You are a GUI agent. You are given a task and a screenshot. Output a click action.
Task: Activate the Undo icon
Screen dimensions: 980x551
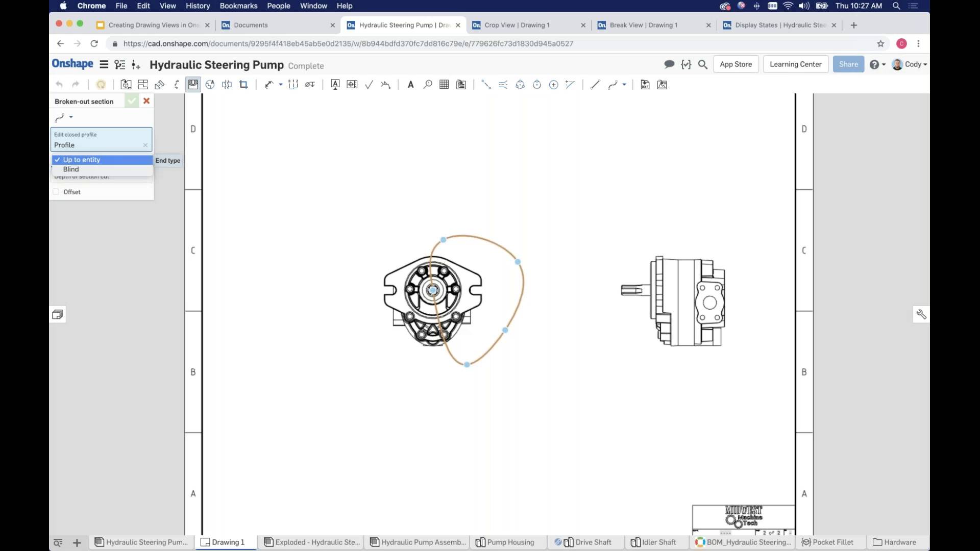click(x=60, y=84)
